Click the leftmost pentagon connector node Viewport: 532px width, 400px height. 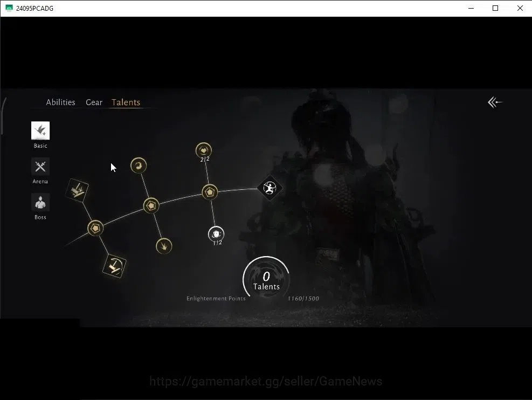(x=95, y=228)
